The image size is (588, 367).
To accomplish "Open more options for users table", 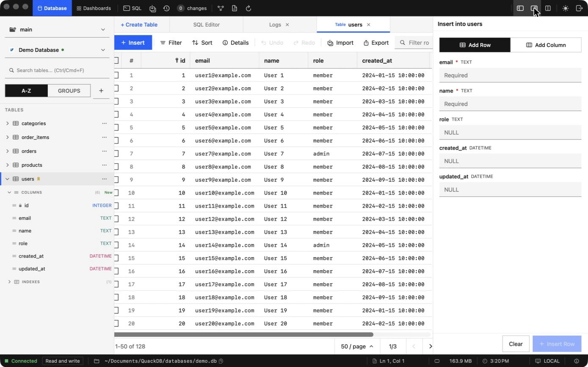I will coord(104,179).
